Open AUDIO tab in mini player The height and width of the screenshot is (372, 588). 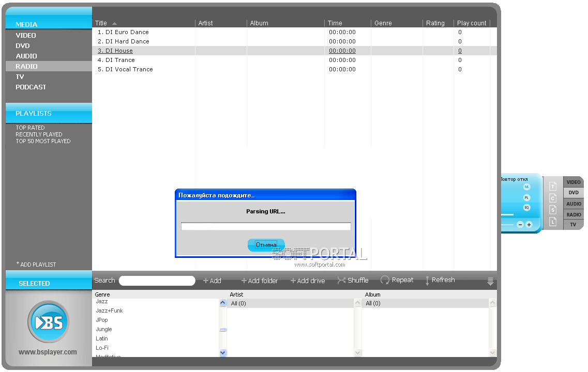tap(574, 204)
